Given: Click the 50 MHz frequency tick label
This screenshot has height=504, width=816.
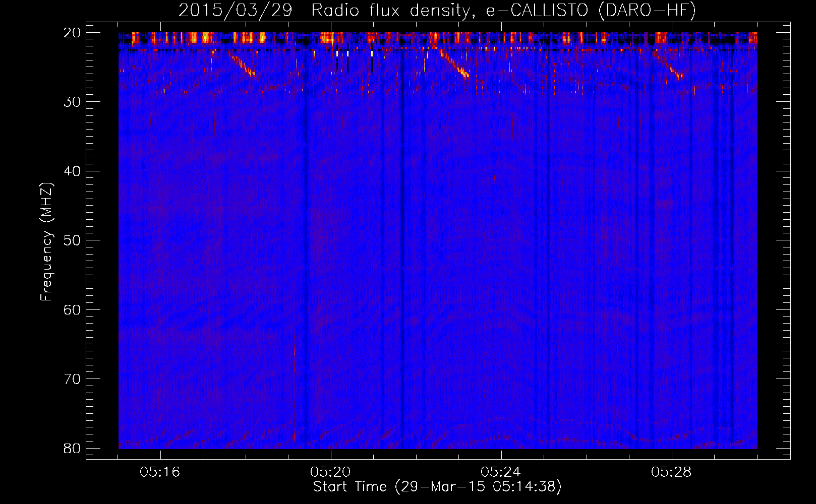Looking at the screenshot, I should point(72,240).
